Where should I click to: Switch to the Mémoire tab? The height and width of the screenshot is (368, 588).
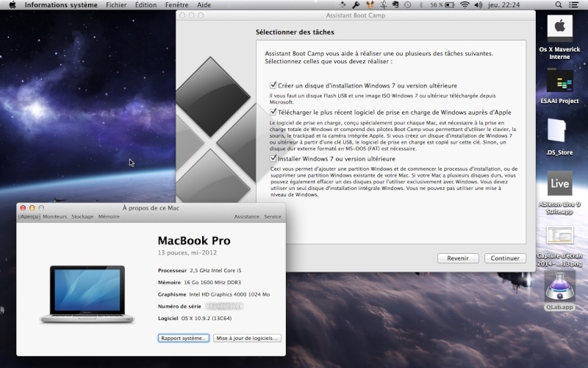click(109, 216)
